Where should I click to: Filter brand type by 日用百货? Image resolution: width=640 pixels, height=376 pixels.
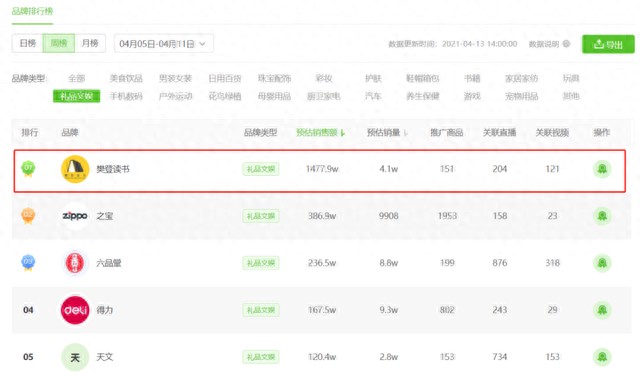[224, 78]
